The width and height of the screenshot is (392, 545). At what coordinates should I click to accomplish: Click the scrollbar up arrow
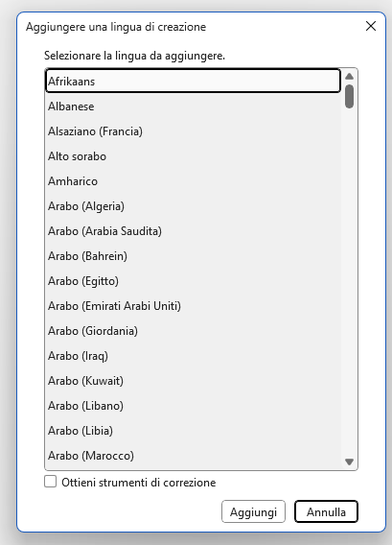point(349,76)
